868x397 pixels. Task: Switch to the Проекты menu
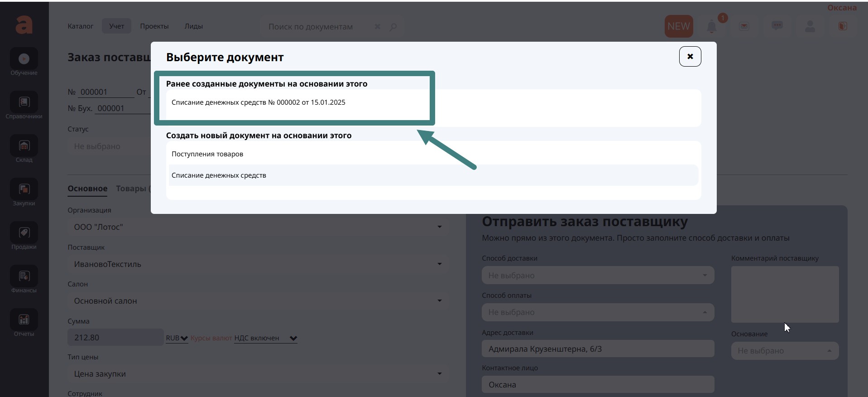[154, 26]
